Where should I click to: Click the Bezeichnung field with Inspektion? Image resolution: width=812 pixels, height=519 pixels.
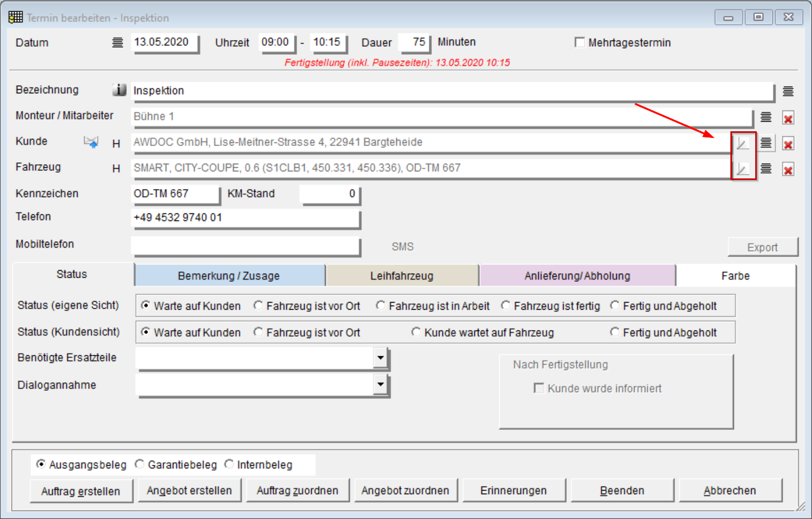pos(453,91)
